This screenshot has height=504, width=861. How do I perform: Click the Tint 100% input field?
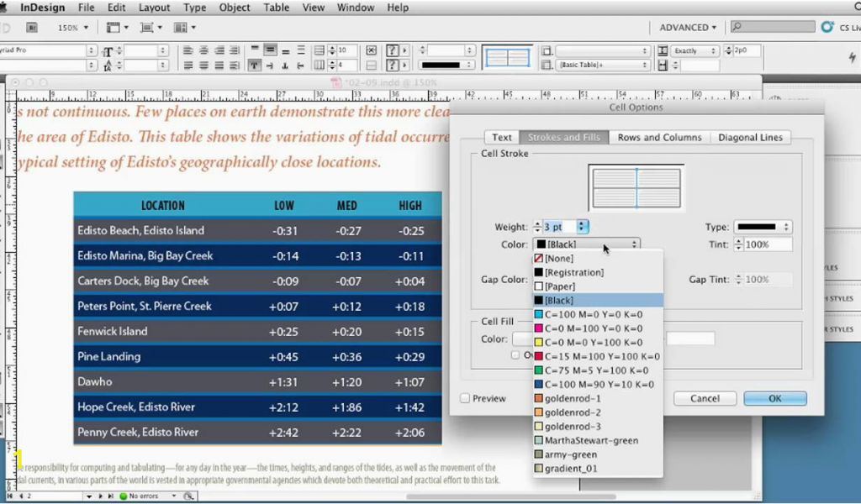point(768,244)
